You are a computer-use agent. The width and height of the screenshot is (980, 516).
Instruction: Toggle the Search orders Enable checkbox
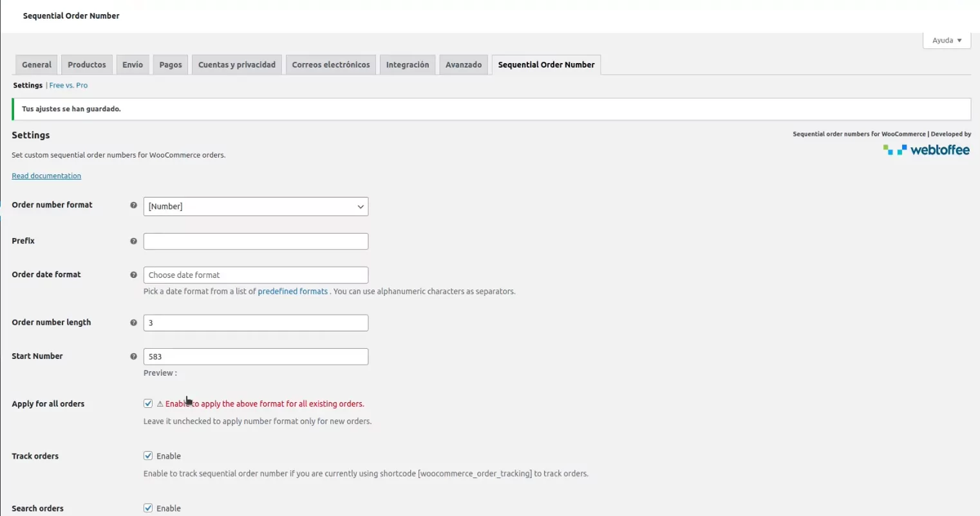pyautogui.click(x=148, y=508)
